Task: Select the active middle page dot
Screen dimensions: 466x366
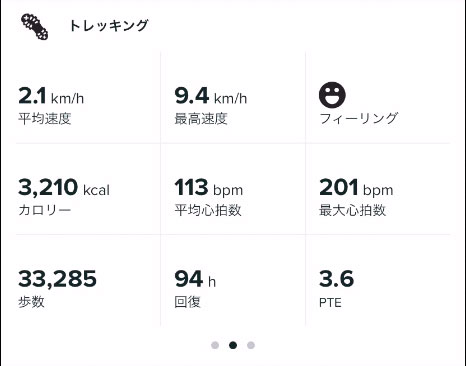Action: (233, 345)
